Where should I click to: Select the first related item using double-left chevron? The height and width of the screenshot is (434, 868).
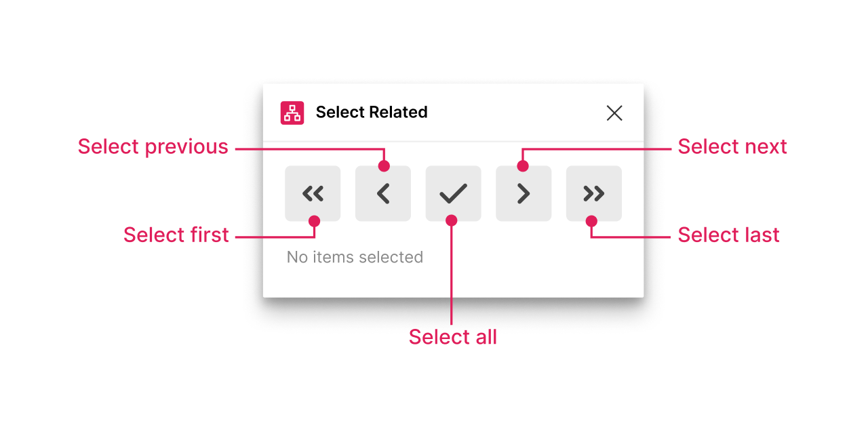(313, 193)
